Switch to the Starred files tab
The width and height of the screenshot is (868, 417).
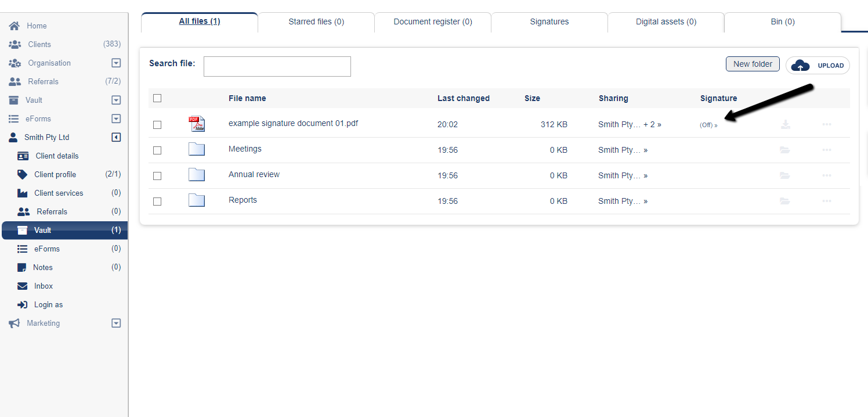[316, 21]
